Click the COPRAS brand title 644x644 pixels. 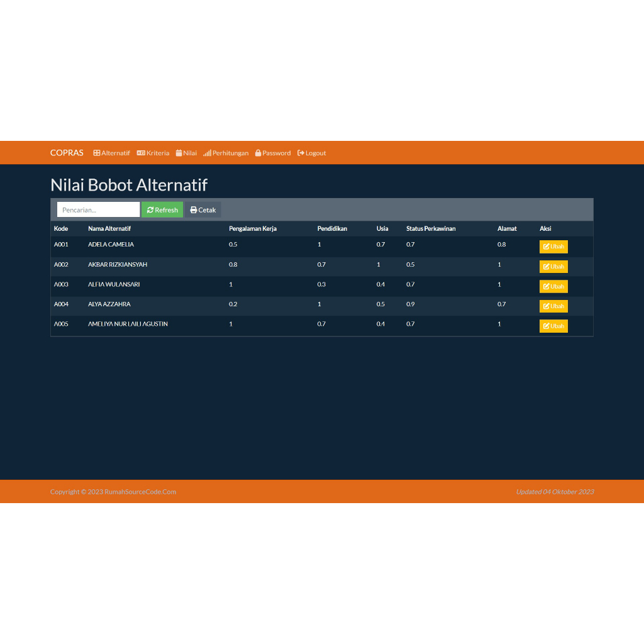point(67,153)
